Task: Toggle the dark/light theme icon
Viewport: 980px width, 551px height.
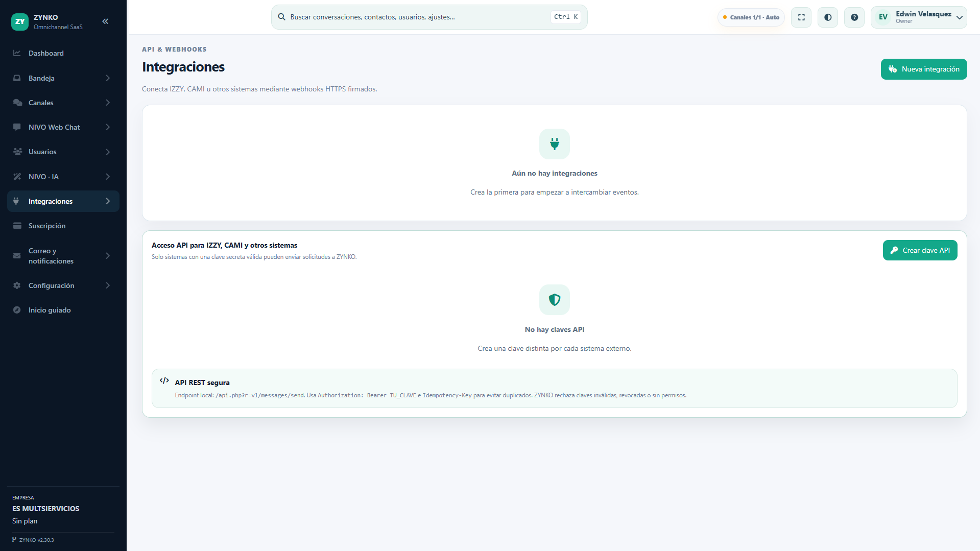Action: [828, 17]
